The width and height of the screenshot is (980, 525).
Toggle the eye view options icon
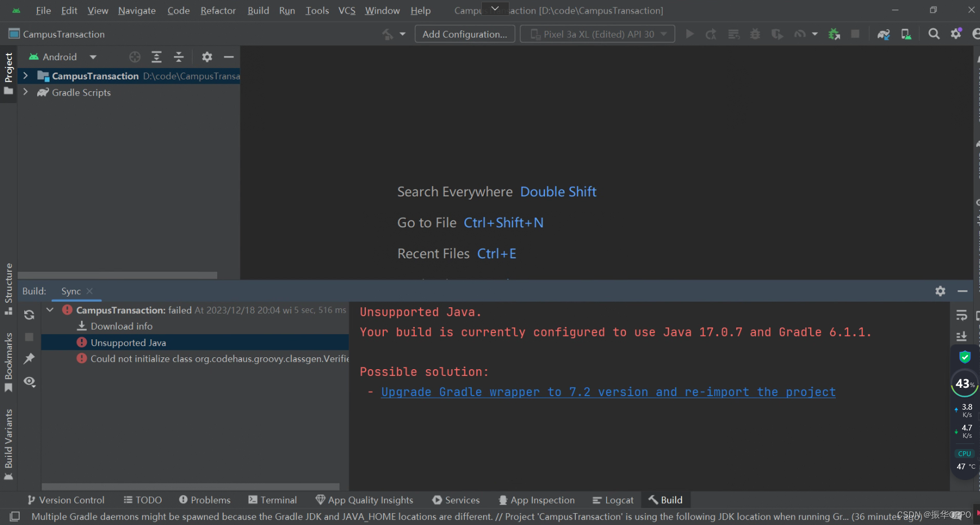29,382
